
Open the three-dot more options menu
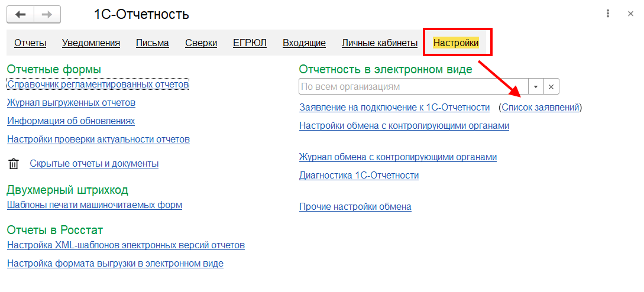[x=608, y=14]
